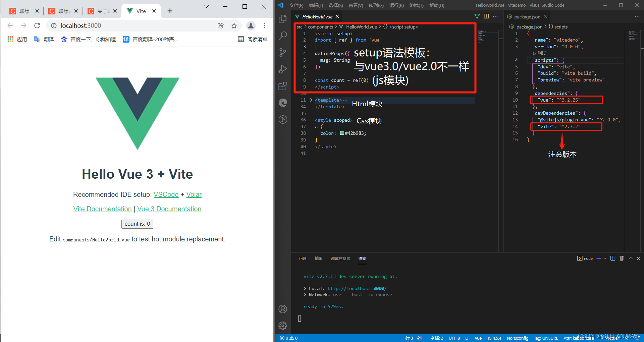Open the Extensions view

[283, 86]
